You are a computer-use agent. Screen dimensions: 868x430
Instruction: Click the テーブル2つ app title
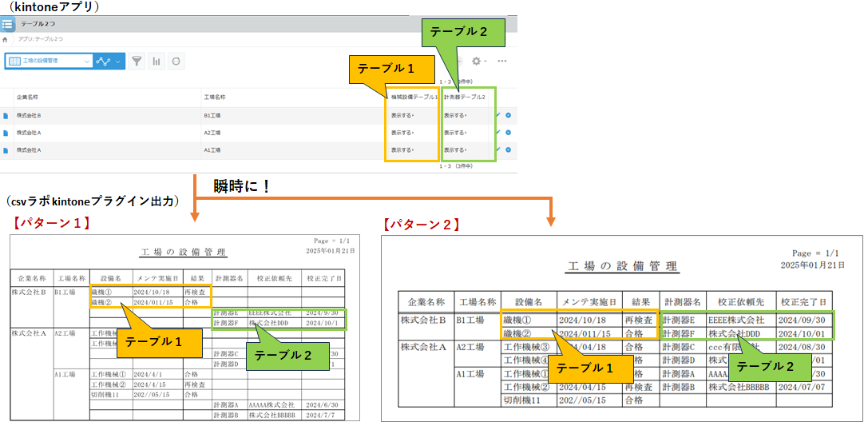pyautogui.click(x=38, y=25)
